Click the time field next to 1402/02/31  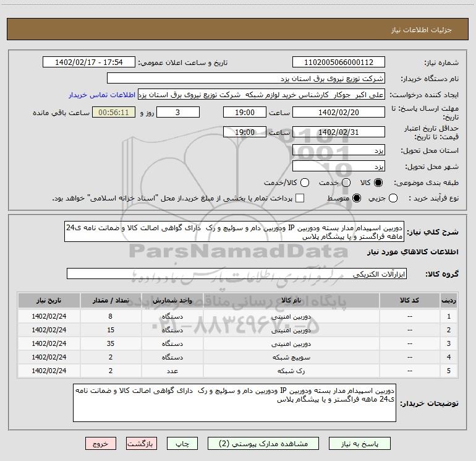tap(245, 132)
